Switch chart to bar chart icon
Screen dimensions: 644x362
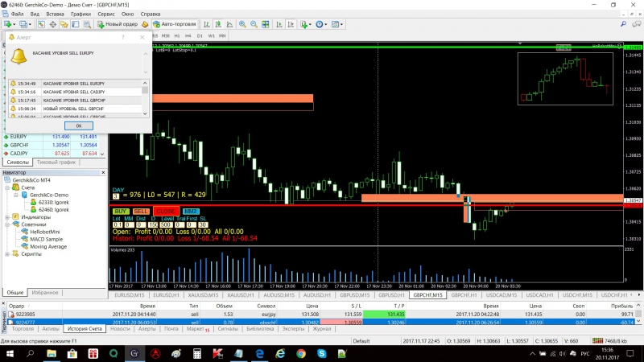[x=207, y=25]
